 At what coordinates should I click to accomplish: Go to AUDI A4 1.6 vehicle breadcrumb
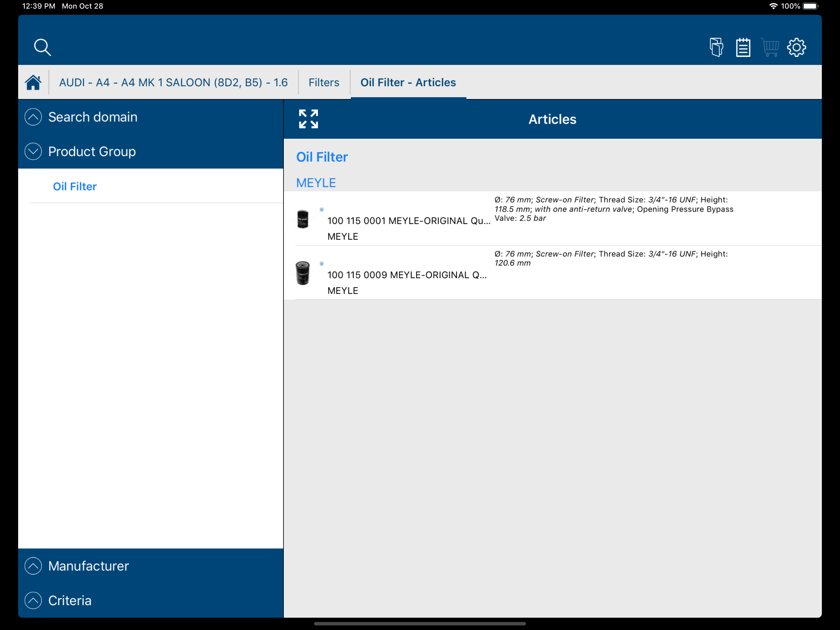173,82
